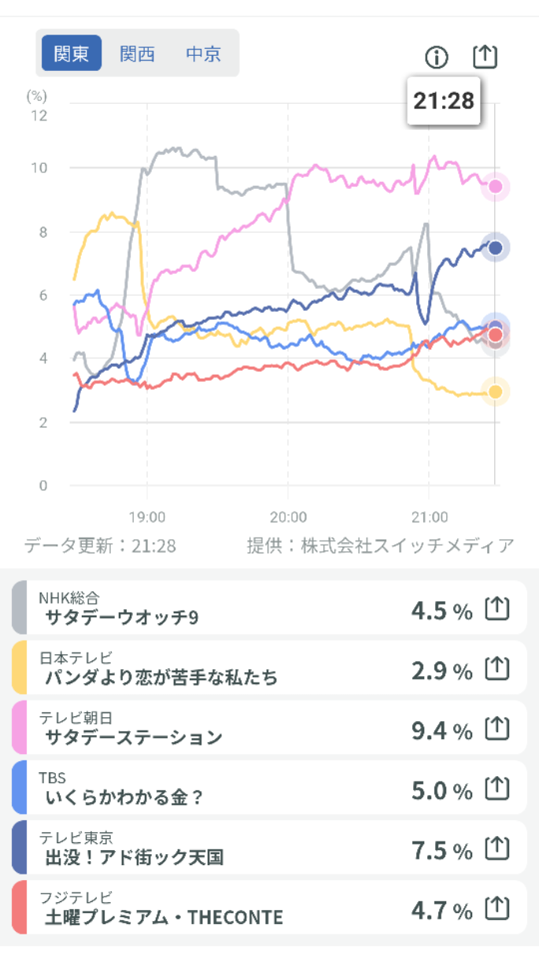This screenshot has width=539, height=980.
Task: Share the 日本テレビ program row
Action: tap(497, 668)
